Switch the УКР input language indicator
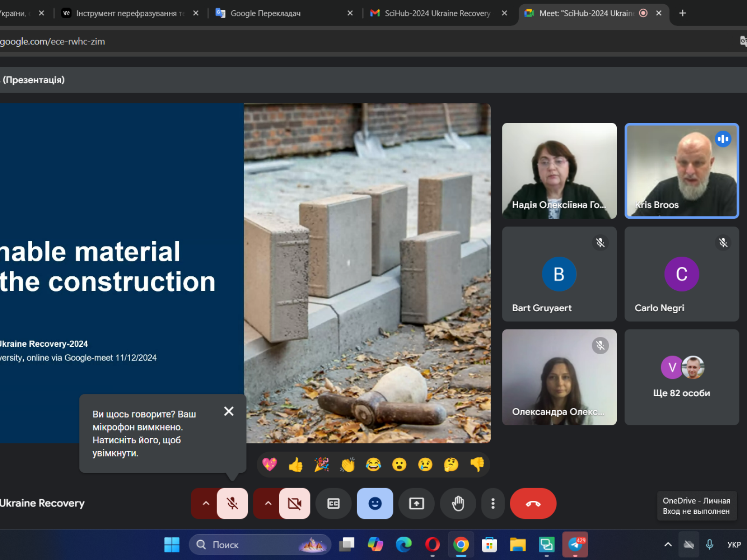 pos(734,545)
